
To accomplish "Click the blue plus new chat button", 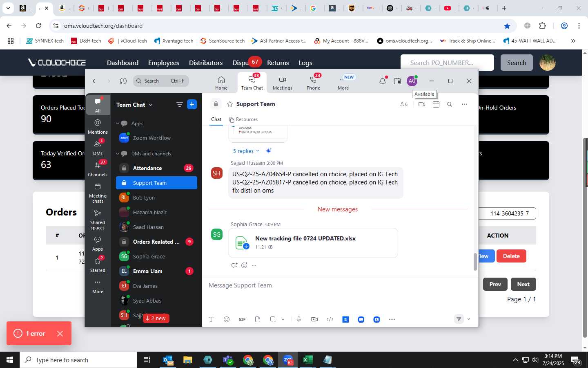I will (192, 104).
